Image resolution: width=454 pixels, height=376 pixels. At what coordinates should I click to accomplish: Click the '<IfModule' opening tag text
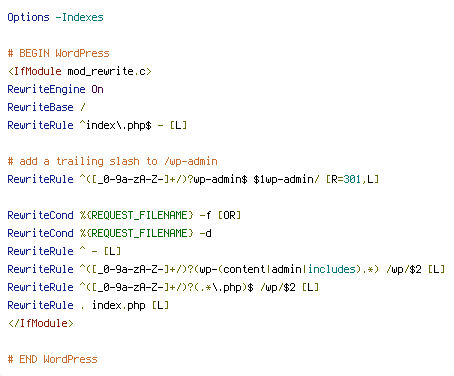(x=35, y=71)
